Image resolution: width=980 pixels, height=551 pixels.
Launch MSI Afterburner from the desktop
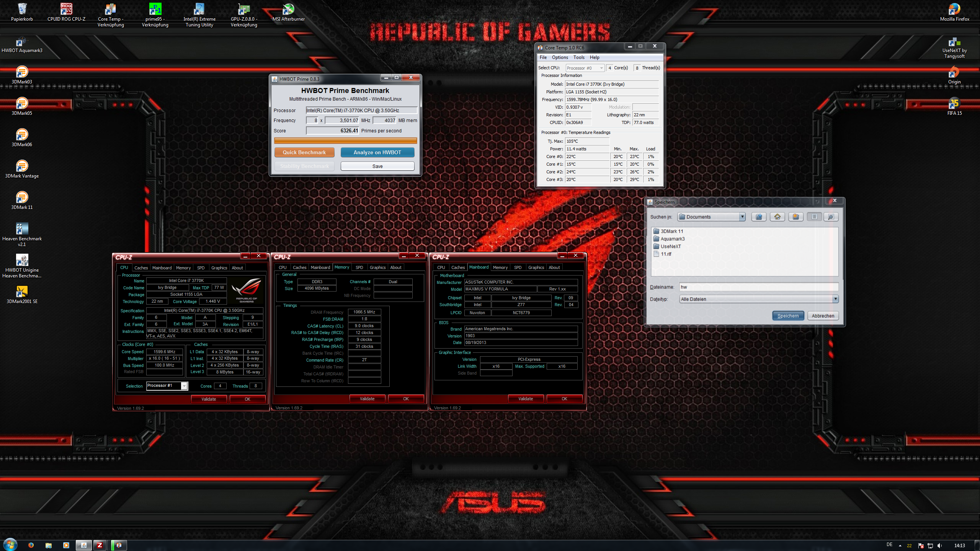[288, 12]
